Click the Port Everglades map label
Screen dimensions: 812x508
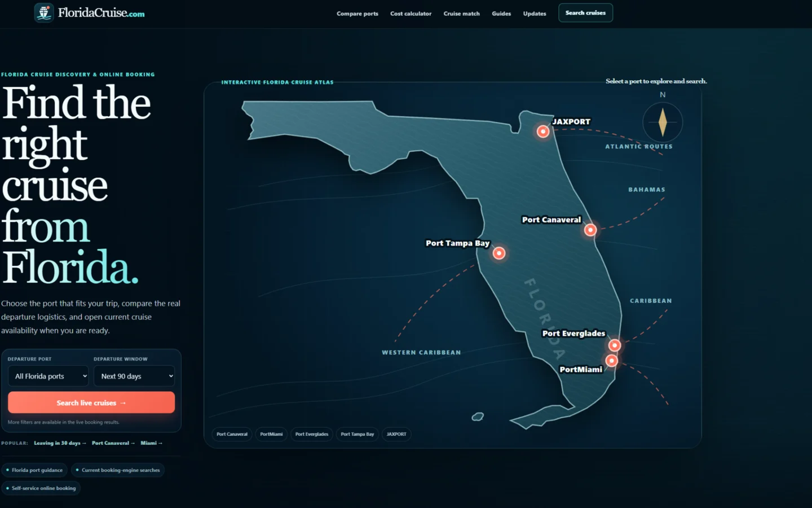click(573, 334)
